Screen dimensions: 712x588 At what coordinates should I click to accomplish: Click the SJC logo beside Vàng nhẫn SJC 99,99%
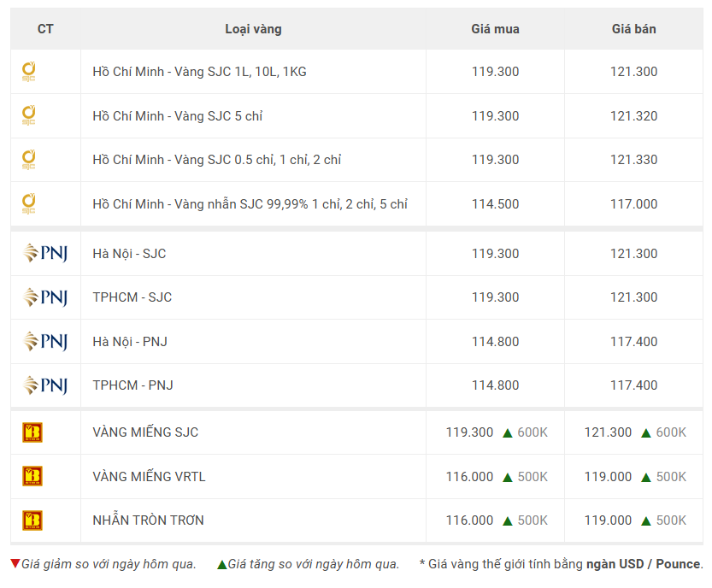(x=28, y=204)
